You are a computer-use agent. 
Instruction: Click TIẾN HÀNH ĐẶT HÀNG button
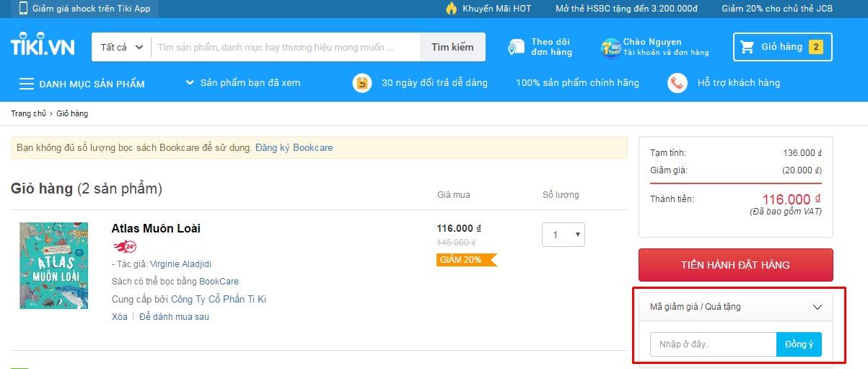pyautogui.click(x=736, y=265)
